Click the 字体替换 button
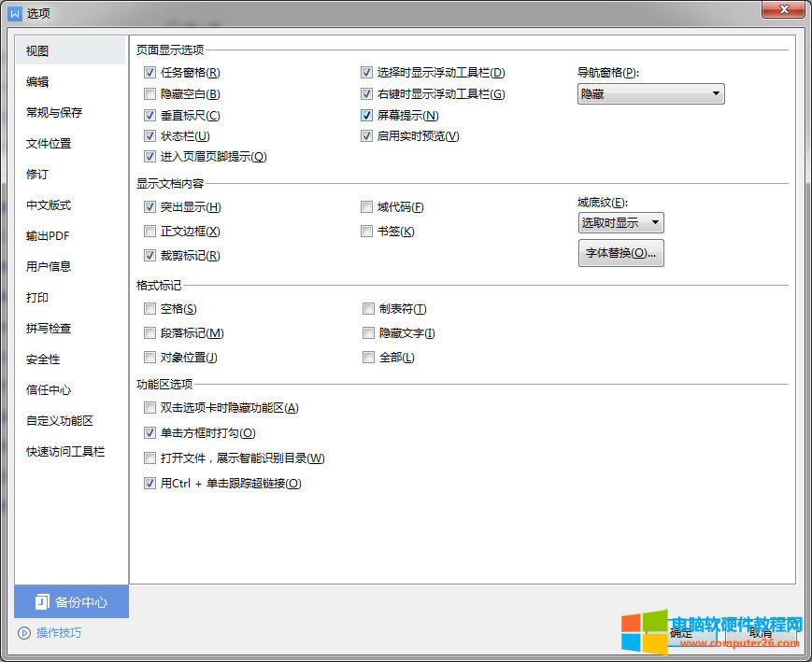This screenshot has height=662, width=812. tap(620, 253)
